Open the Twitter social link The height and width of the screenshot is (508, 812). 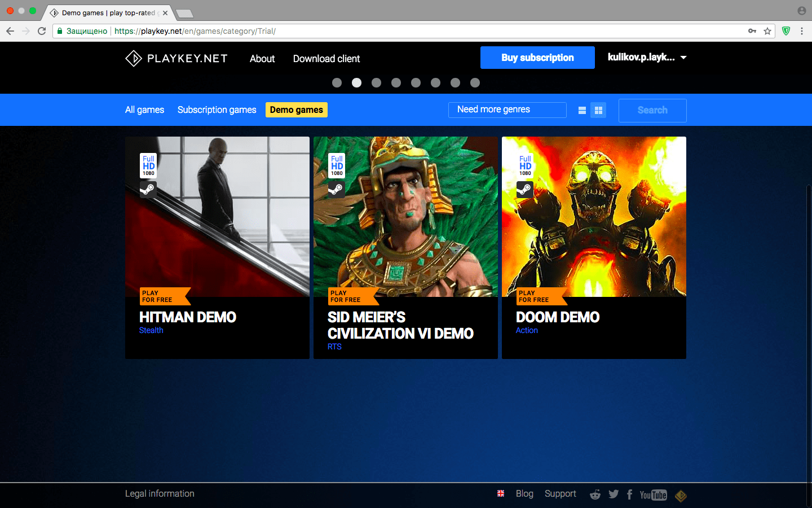pyautogui.click(x=614, y=494)
